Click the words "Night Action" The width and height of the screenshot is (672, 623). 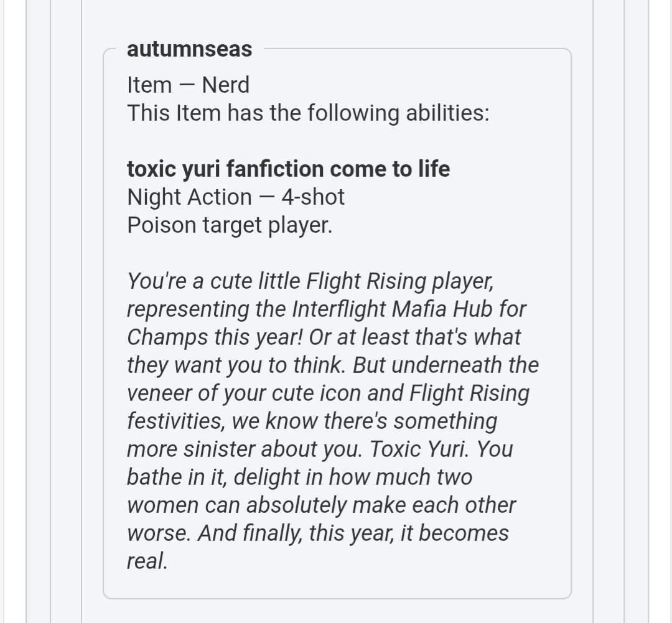[x=189, y=197]
